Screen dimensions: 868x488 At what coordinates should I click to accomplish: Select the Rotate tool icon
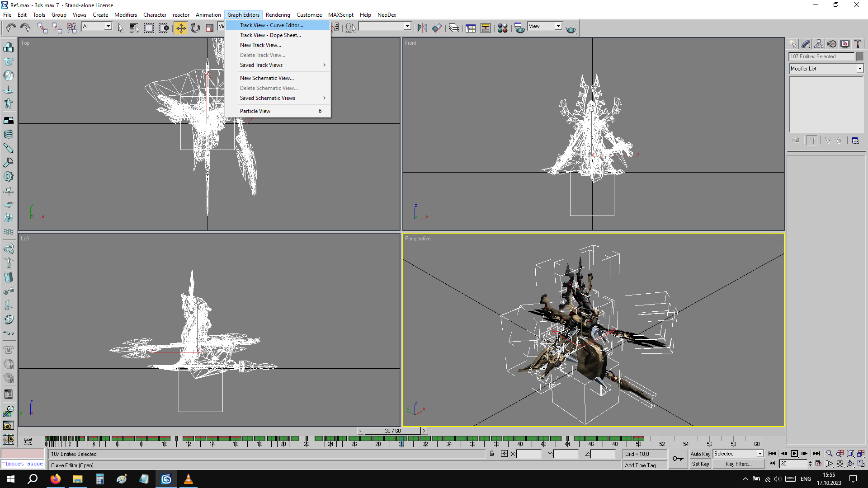coord(195,28)
